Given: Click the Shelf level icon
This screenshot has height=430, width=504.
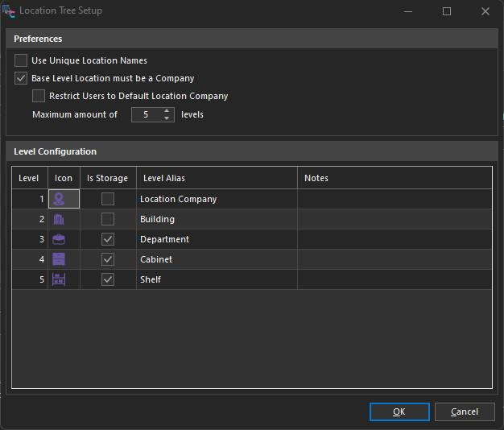Looking at the screenshot, I should coord(59,279).
